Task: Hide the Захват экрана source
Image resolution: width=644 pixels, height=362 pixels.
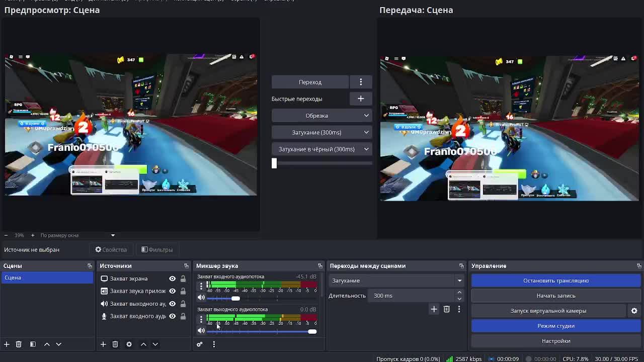Action: (x=172, y=279)
